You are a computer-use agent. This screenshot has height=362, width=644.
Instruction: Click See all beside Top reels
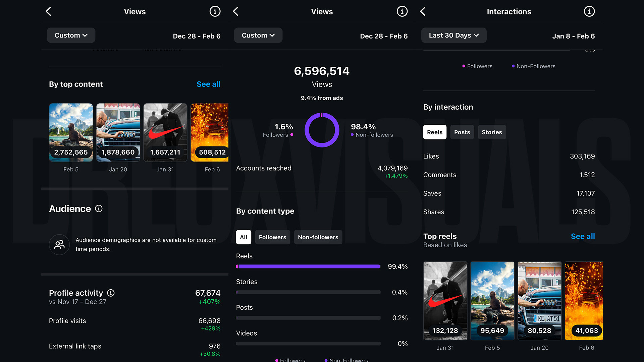pos(583,236)
